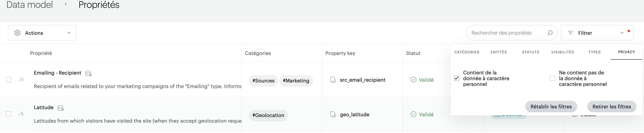
Task: Click the search magnifier icon
Action: pos(550,33)
